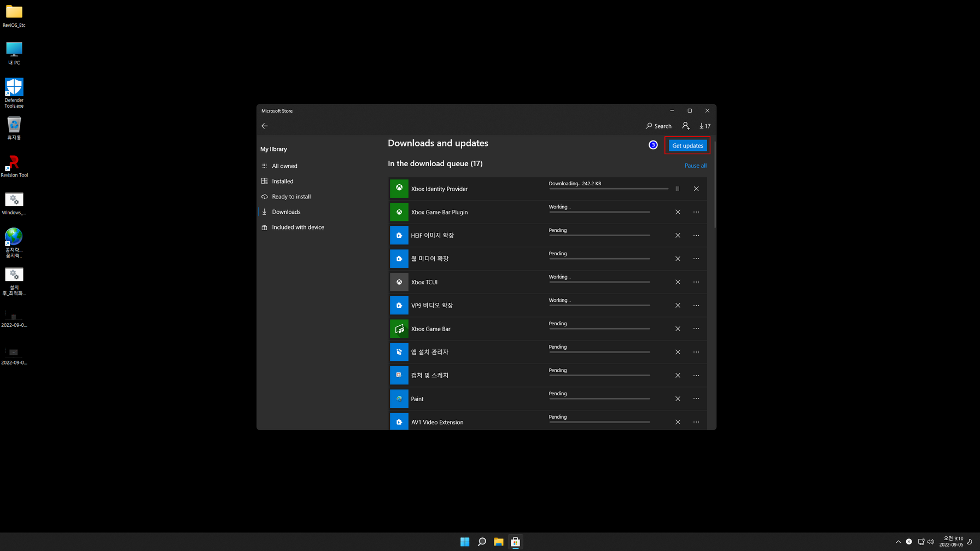The width and height of the screenshot is (980, 551).
Task: Cancel the Paint download
Action: pos(678,398)
